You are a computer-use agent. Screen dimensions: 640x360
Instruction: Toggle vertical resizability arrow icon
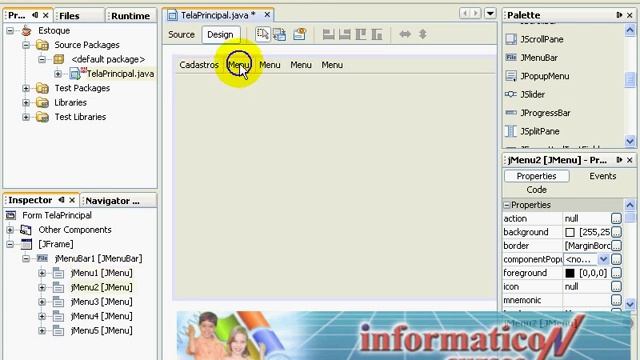(x=423, y=34)
